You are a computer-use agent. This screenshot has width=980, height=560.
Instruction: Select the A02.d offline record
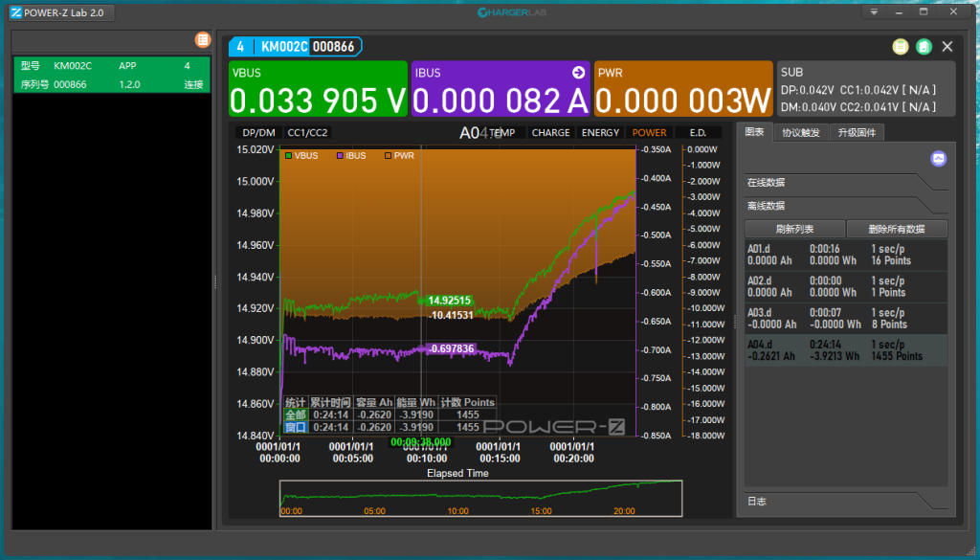pos(846,287)
